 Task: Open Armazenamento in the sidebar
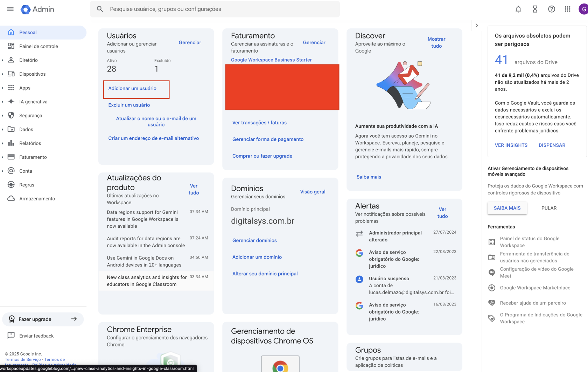[x=37, y=199]
